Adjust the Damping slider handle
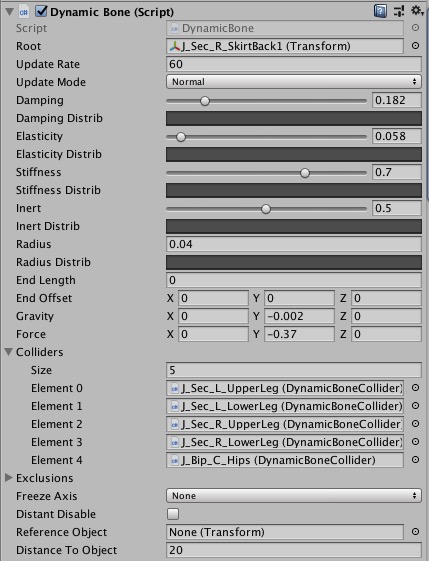 click(205, 101)
